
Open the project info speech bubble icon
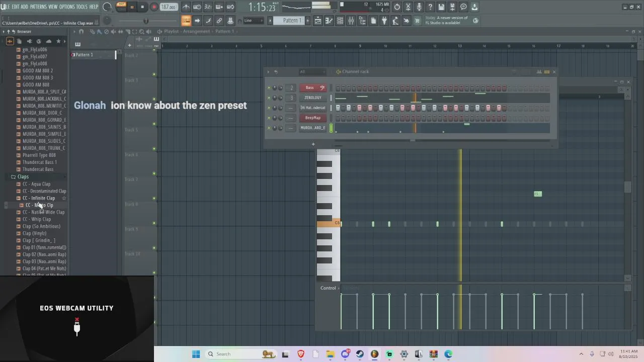[463, 7]
